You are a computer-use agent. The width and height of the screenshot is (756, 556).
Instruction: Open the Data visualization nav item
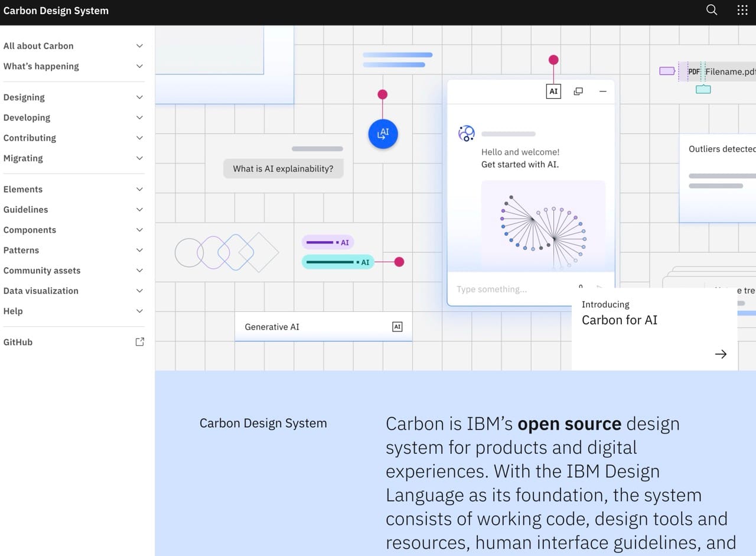(x=74, y=291)
